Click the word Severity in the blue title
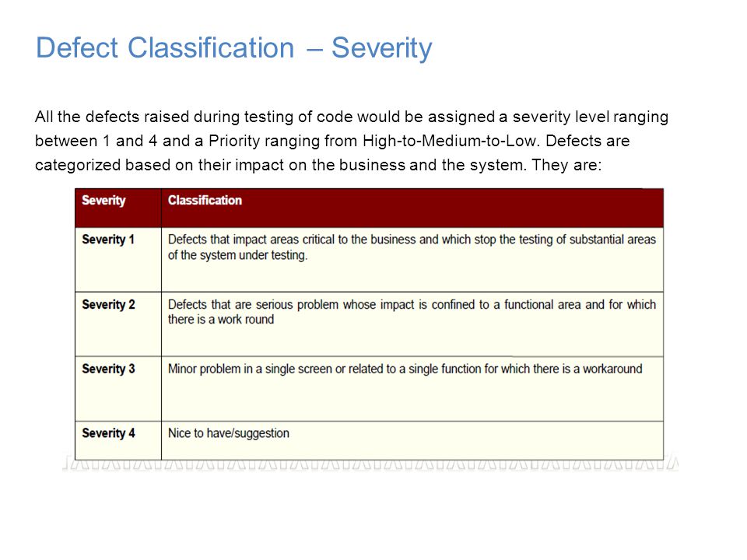 [381, 48]
